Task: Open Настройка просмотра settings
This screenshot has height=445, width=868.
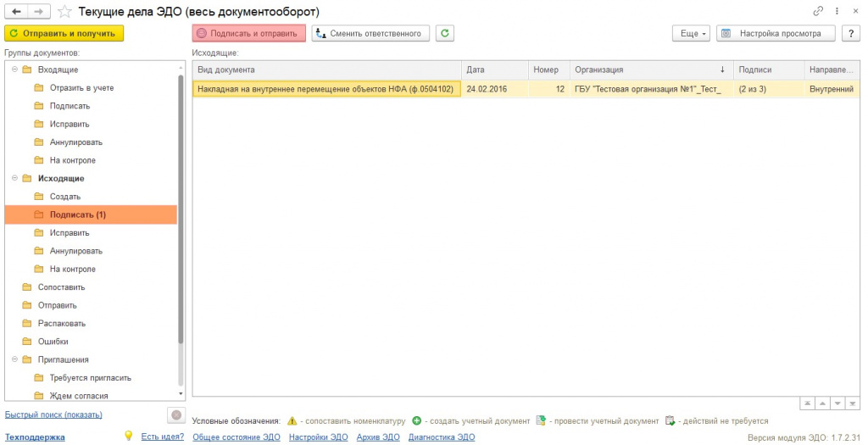Action: [x=776, y=33]
